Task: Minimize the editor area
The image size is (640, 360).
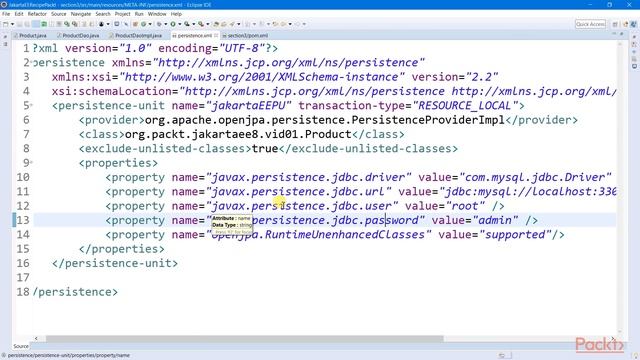Action: (x=614, y=34)
